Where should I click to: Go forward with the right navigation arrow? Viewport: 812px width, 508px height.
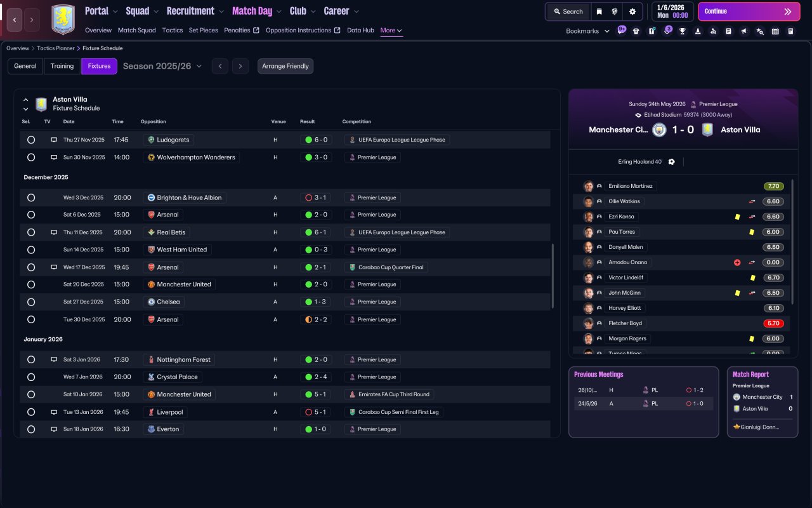click(32, 20)
